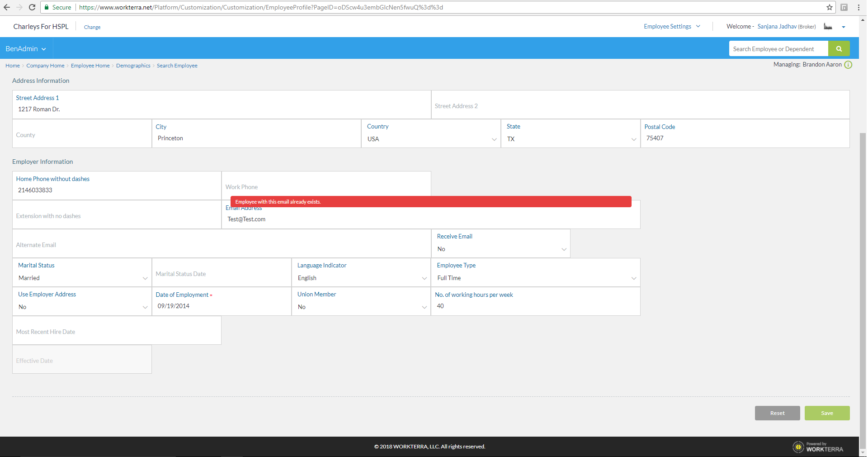
Task: Open the Employee Type dropdown
Action: click(x=633, y=278)
